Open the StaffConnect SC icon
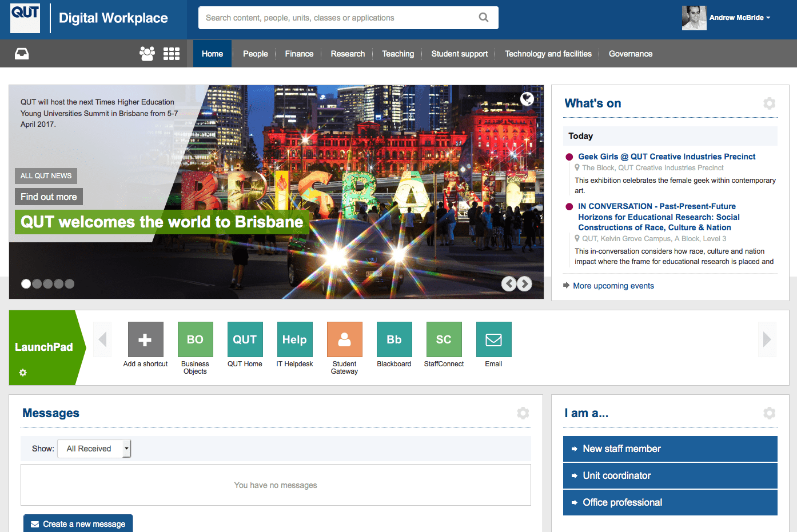 point(444,339)
